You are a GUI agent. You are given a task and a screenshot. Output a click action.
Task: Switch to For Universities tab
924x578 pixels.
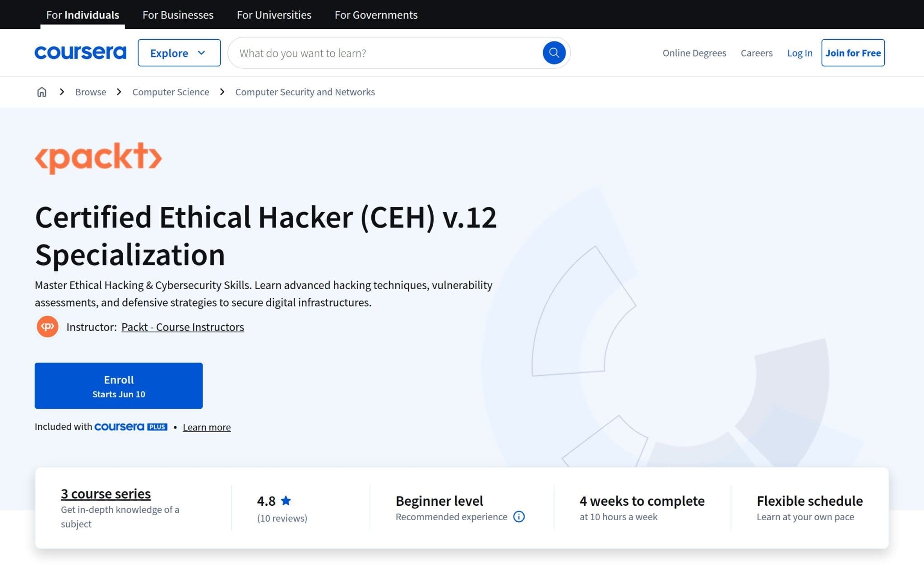[274, 15]
